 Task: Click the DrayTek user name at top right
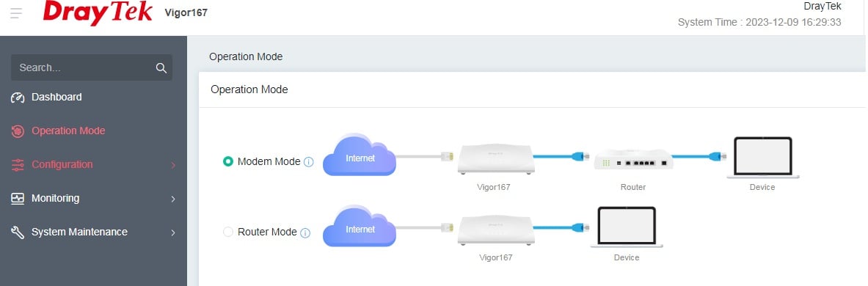tap(822, 6)
